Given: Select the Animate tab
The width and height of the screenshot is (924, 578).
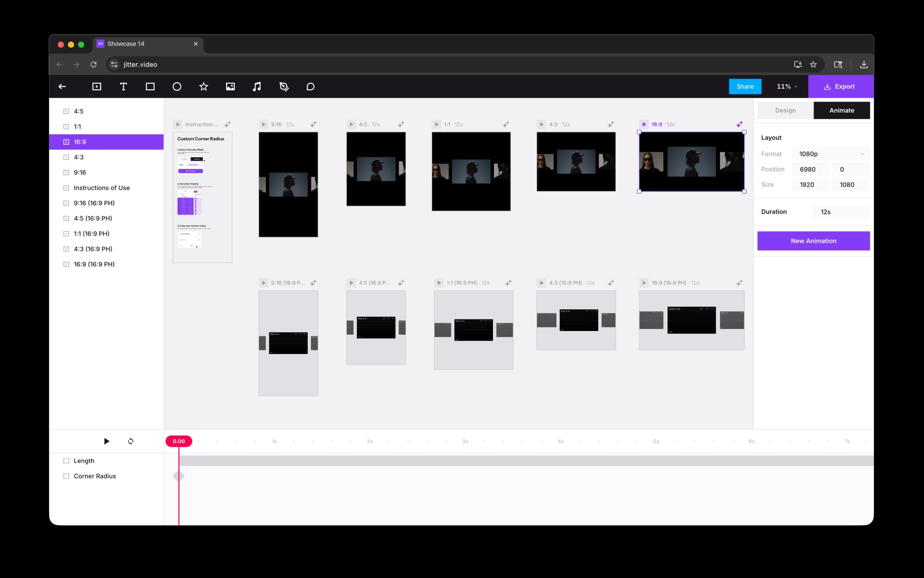Looking at the screenshot, I should pyautogui.click(x=841, y=111).
